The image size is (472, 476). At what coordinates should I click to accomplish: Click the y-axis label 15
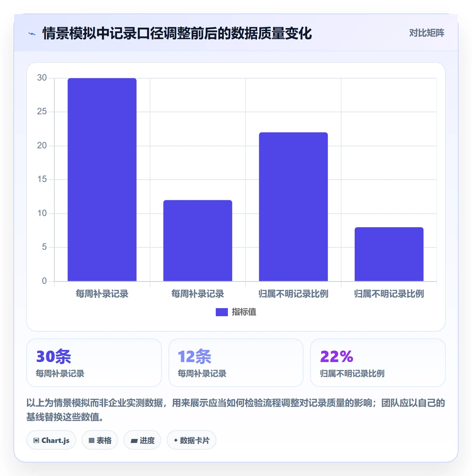(x=42, y=179)
